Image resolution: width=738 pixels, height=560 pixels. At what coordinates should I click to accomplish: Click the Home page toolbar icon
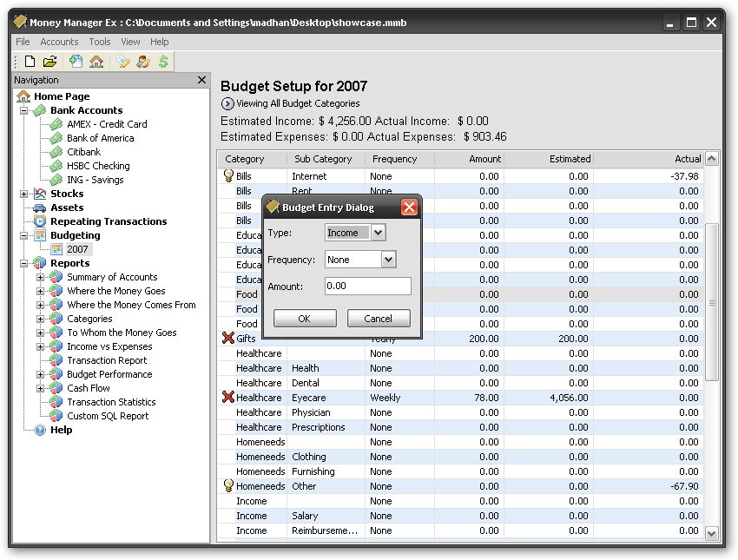(96, 61)
